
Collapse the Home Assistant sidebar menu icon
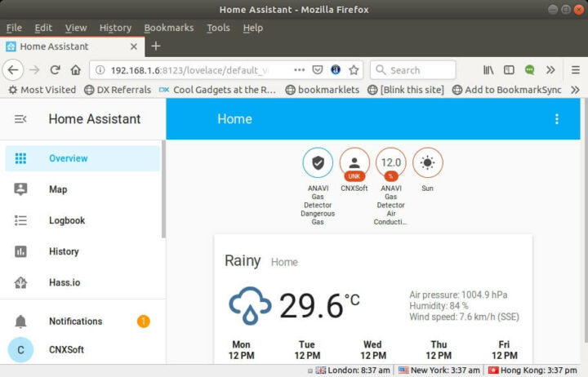click(20, 119)
